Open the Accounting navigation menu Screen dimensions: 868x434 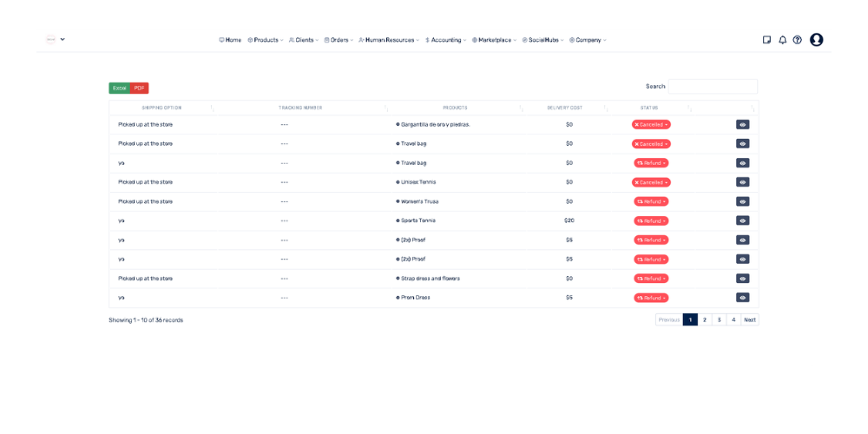445,40
